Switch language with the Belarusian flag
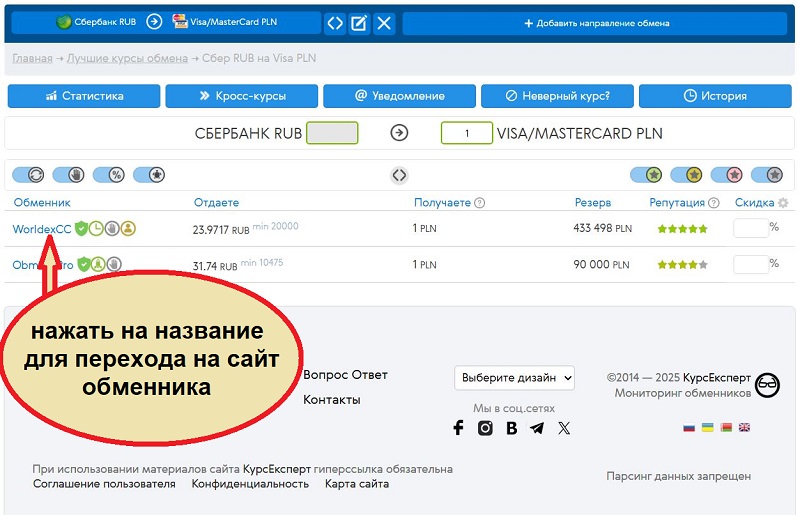 (727, 427)
